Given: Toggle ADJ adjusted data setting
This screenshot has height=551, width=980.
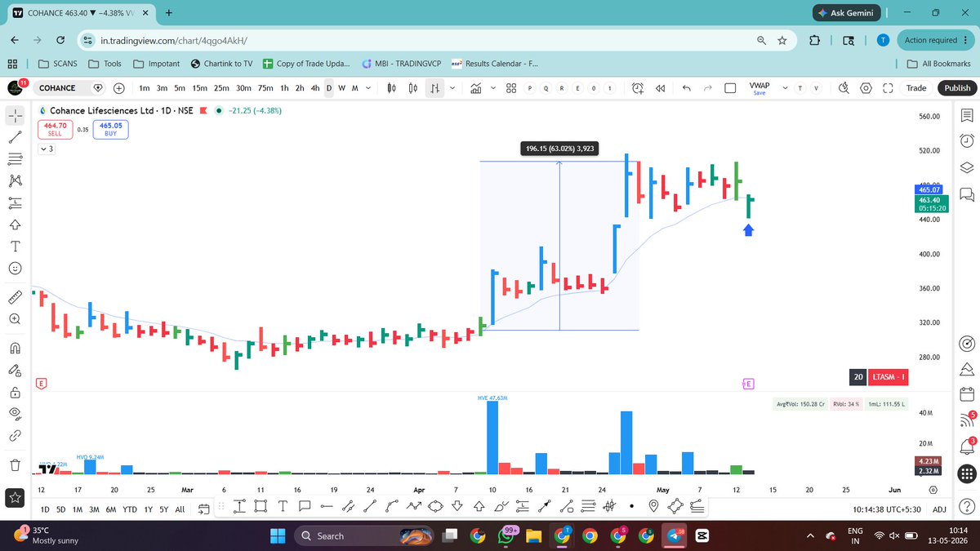Looking at the screenshot, I should (939, 509).
